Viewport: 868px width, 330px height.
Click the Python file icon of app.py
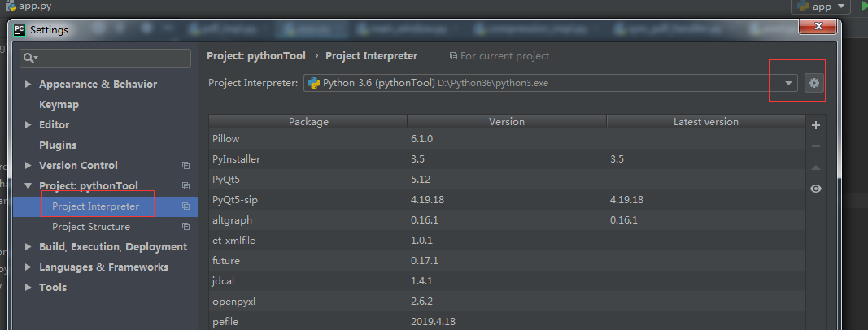tap(11, 7)
